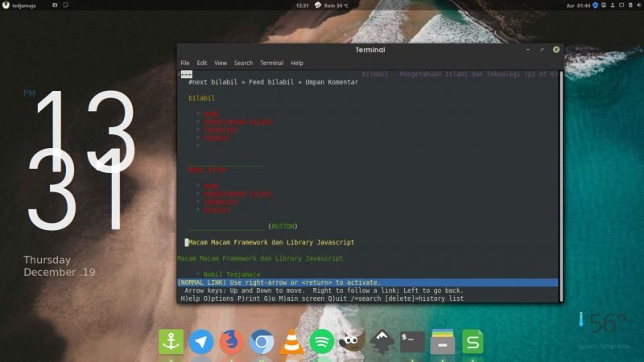
Task: Close the Terminal window with green button
Action: tap(556, 50)
